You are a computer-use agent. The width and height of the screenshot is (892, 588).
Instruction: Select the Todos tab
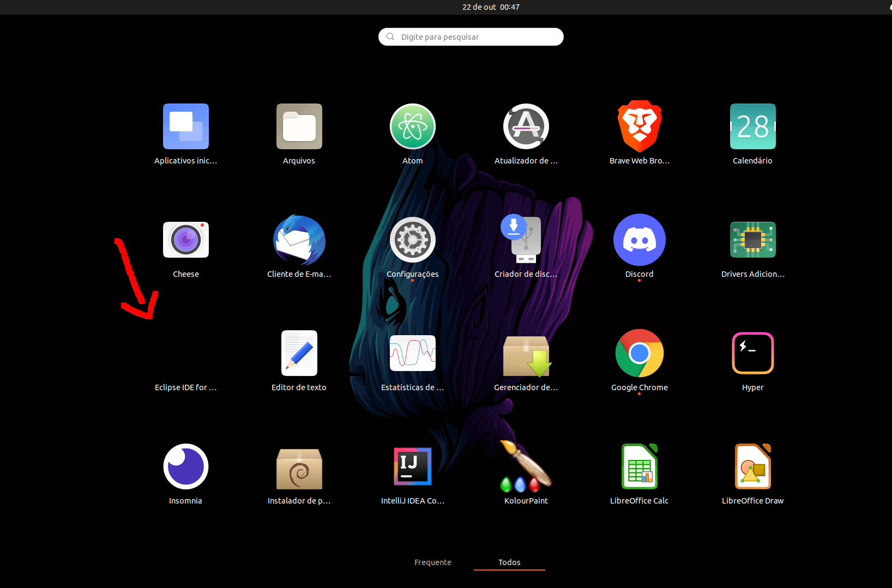click(509, 562)
